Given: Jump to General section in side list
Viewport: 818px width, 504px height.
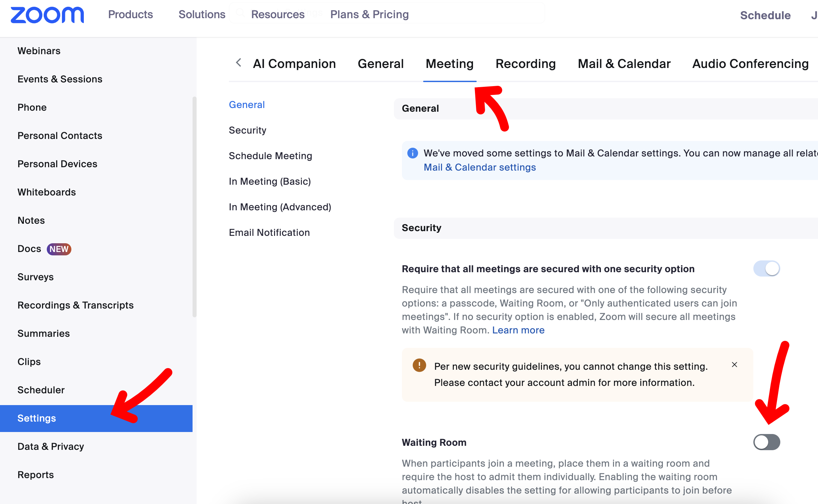Looking at the screenshot, I should [x=247, y=105].
